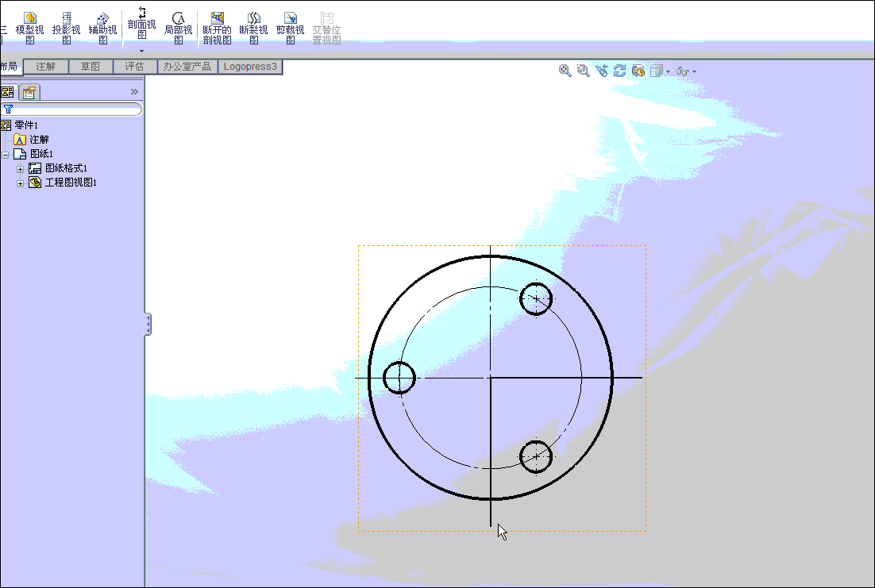Open the Hide/Show Items dropdown arrow
This screenshot has width=875, height=588.
tap(694, 72)
